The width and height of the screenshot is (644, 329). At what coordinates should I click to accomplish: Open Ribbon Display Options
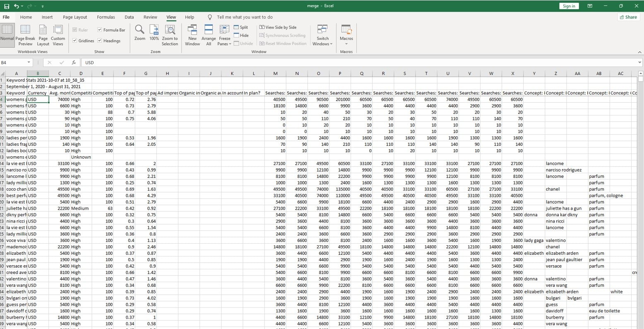point(590,6)
